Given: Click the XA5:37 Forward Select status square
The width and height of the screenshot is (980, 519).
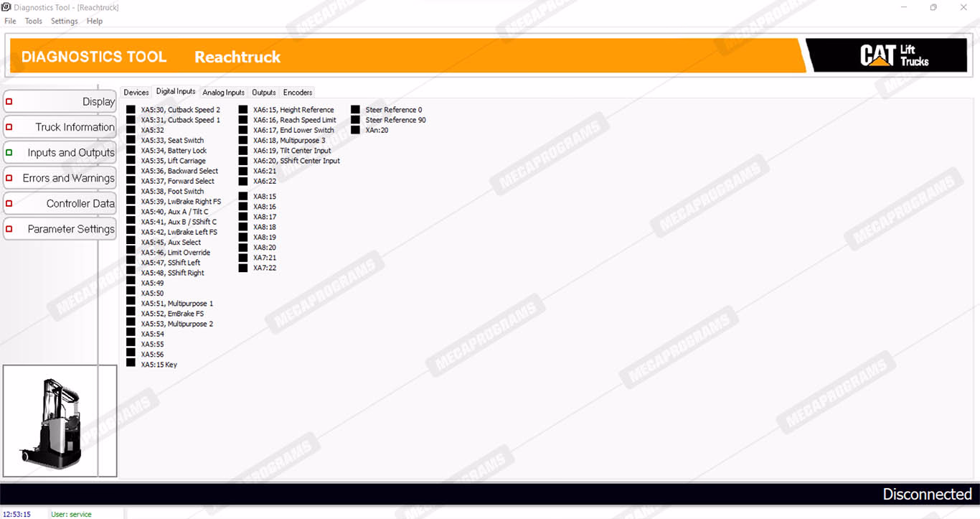Looking at the screenshot, I should coord(131,181).
